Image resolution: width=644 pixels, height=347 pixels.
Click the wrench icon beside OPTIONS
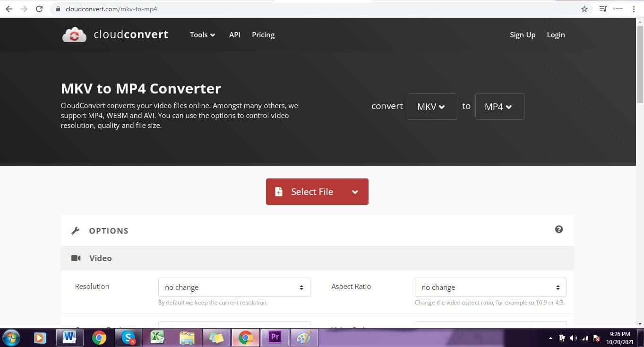pos(75,231)
